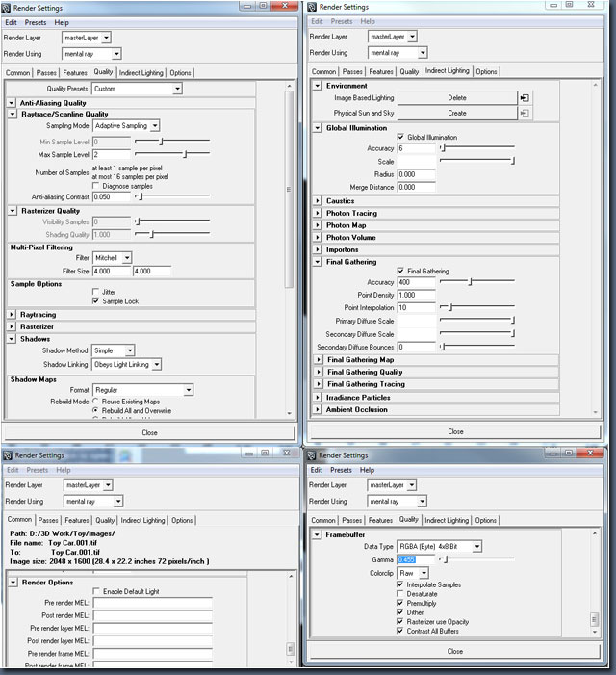Switch to Features tab in top-right window

pyautogui.click(x=381, y=72)
